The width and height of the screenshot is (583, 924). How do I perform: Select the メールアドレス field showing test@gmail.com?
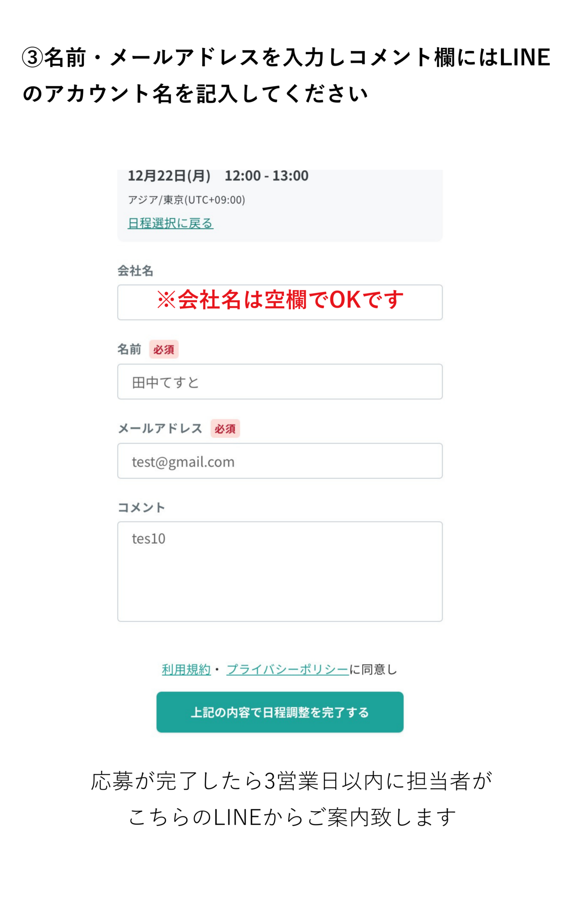click(x=280, y=461)
